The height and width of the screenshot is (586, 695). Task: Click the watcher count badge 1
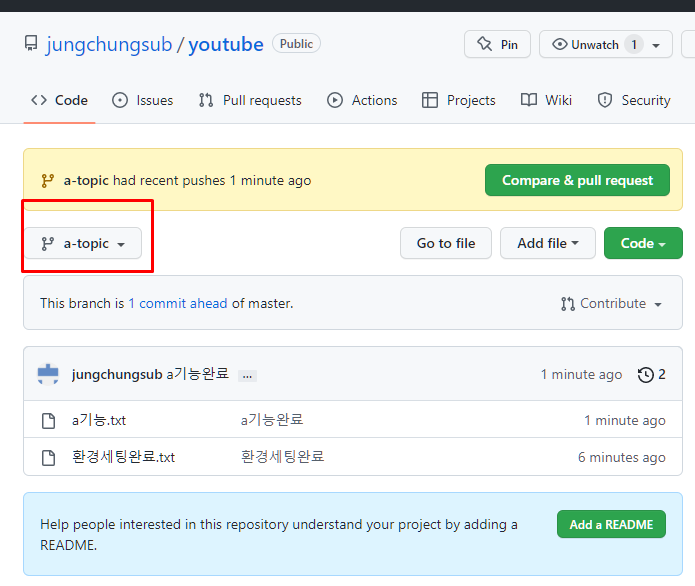point(634,44)
